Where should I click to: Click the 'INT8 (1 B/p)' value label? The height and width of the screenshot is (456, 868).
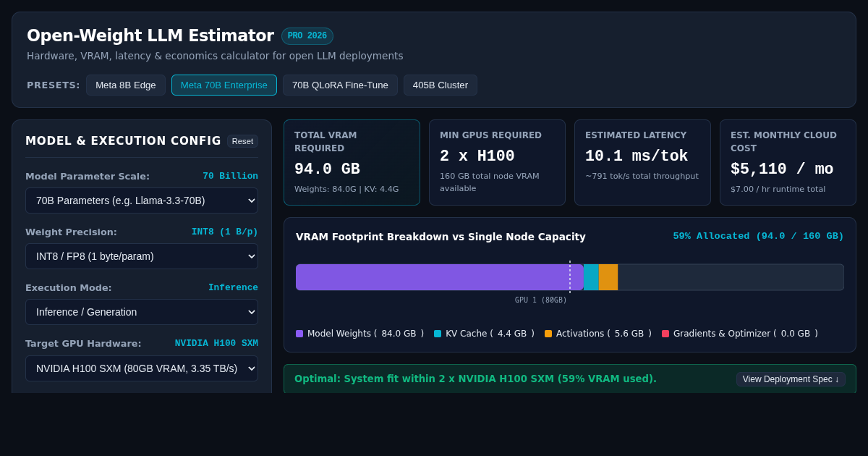(225, 232)
